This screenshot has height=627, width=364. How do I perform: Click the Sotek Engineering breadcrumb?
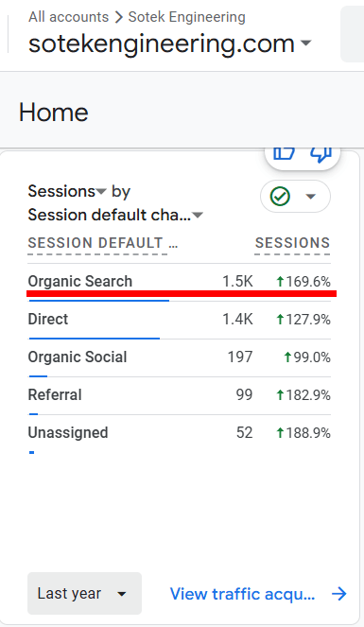coord(186,17)
